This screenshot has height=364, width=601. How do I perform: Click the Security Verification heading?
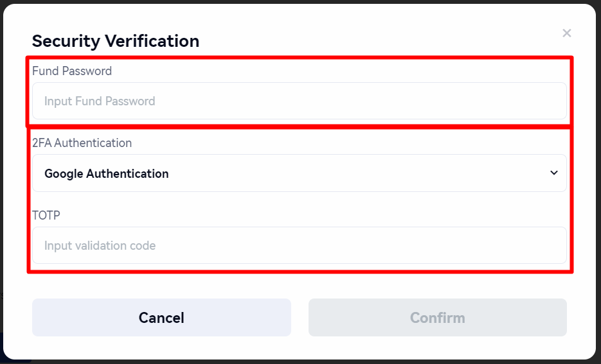[116, 41]
